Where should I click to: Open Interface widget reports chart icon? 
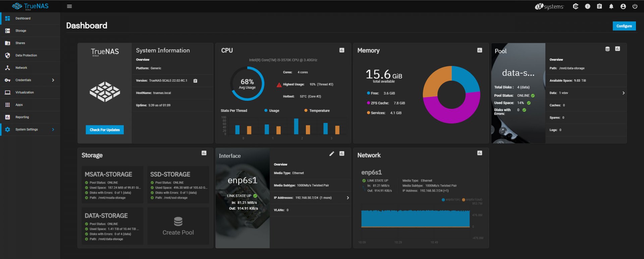click(x=342, y=154)
